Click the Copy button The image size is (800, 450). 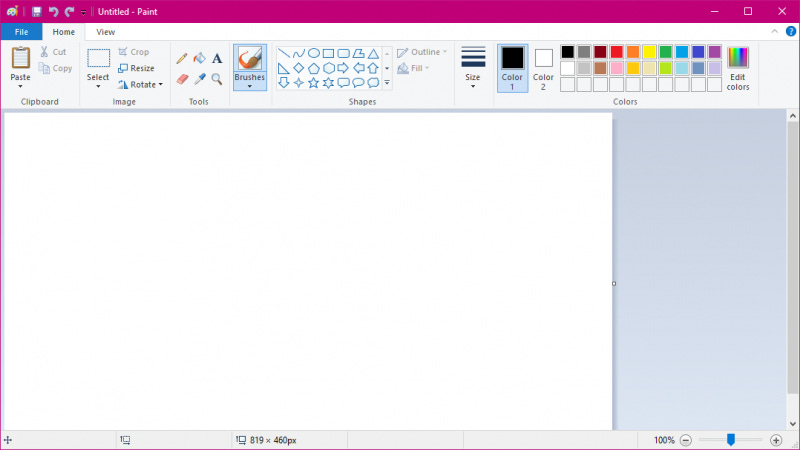point(56,68)
